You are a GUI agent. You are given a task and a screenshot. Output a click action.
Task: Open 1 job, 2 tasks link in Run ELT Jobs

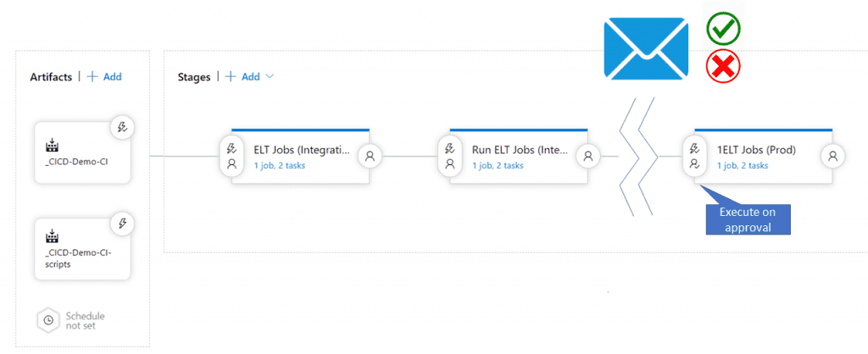pos(498,165)
